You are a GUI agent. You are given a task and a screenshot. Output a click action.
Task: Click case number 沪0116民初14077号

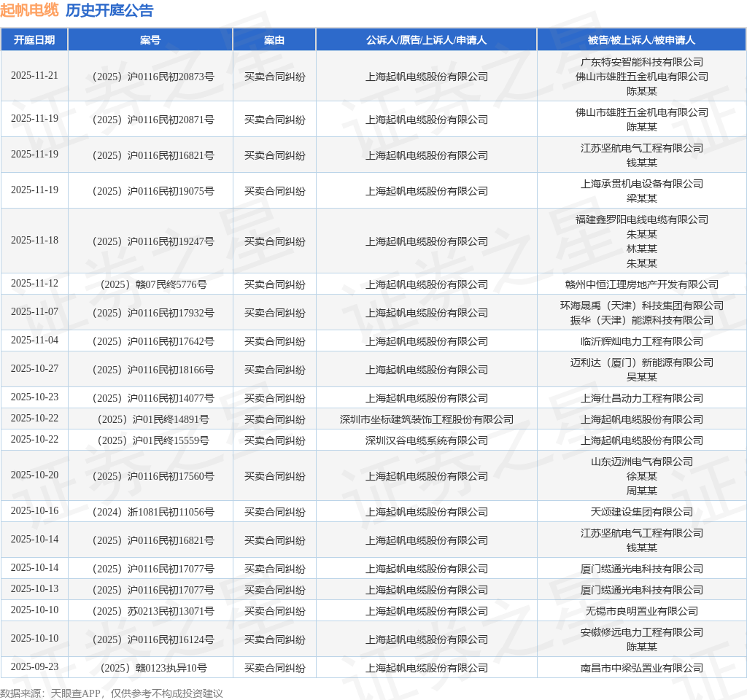[153, 398]
